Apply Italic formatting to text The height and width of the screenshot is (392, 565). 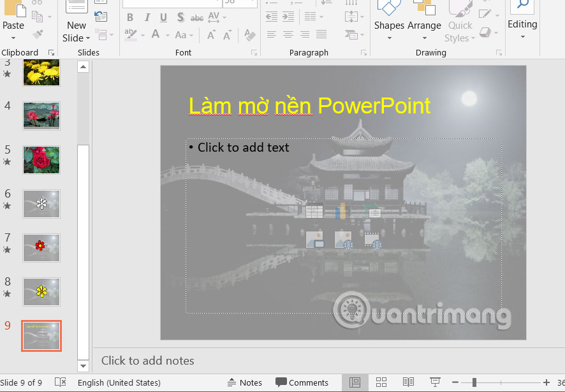pos(148,18)
